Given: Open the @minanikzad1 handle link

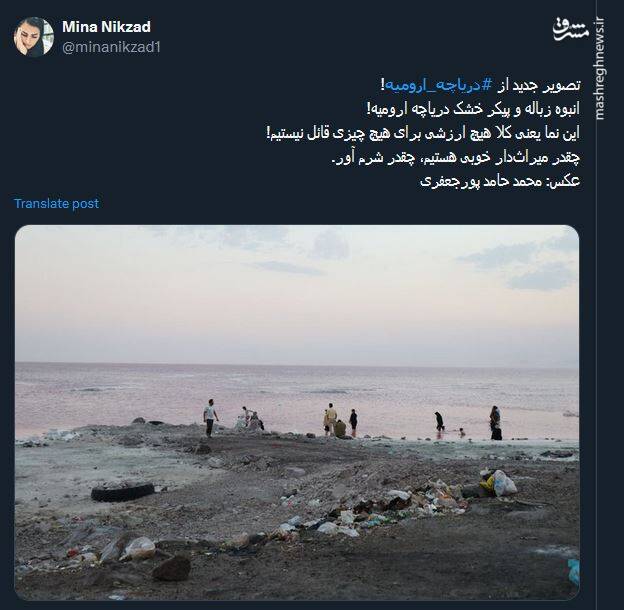Looking at the screenshot, I should tap(111, 47).
